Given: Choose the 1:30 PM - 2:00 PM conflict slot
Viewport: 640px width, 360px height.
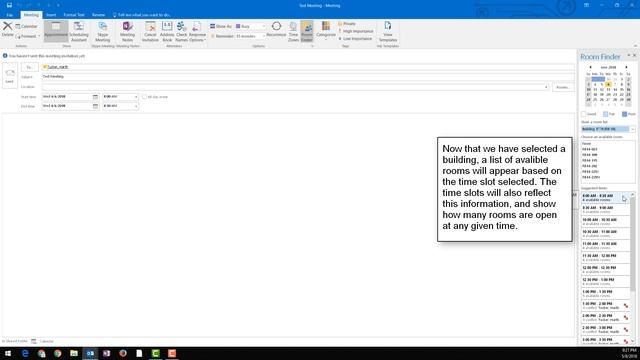Looking at the screenshot, I should click(605, 306).
